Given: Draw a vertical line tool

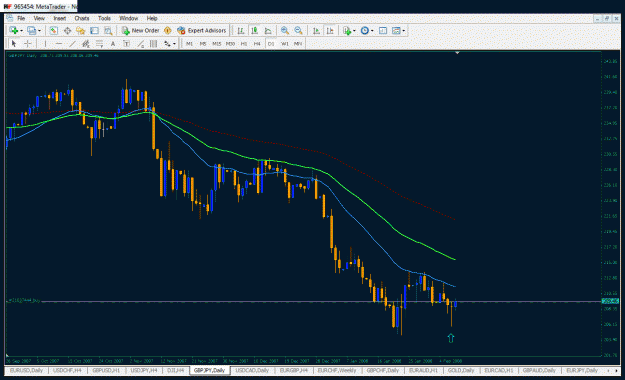Looking at the screenshot, I should tap(45, 43).
